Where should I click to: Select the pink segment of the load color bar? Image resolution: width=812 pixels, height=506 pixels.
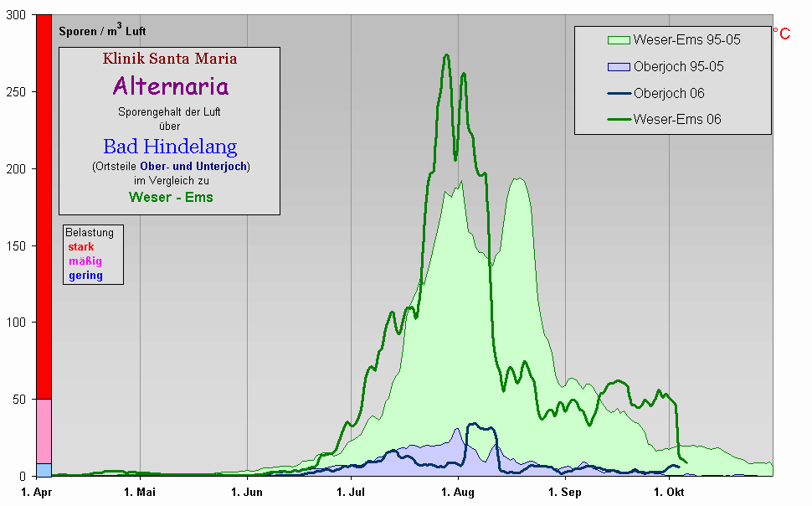tap(44, 431)
